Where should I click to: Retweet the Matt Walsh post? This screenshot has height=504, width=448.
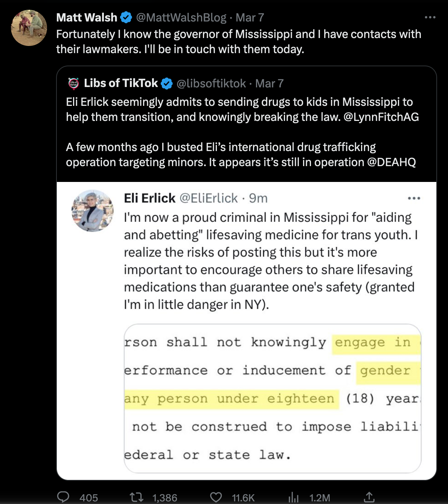136,497
